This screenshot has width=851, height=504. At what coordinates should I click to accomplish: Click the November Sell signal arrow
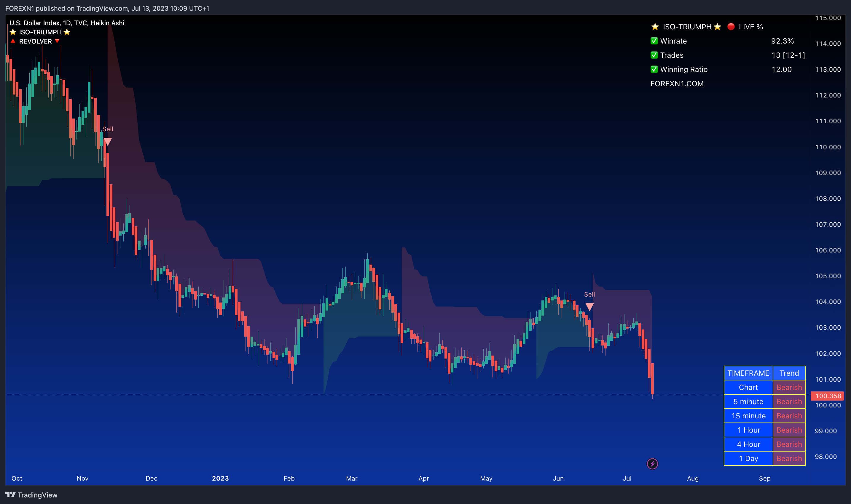coord(107,142)
